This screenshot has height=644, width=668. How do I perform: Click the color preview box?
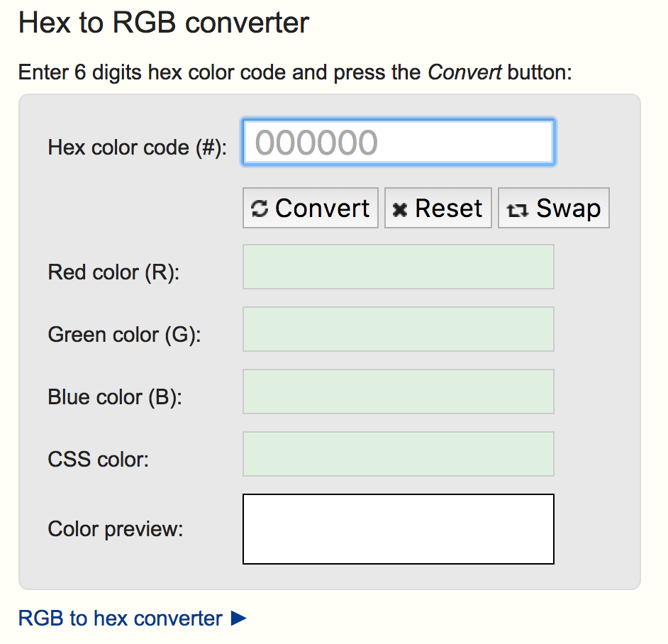(x=398, y=528)
